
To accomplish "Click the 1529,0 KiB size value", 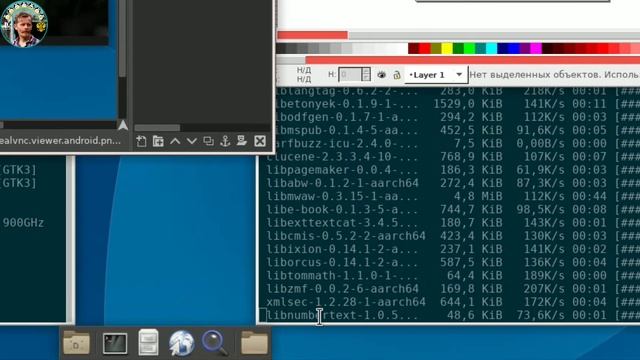I will (468, 104).
